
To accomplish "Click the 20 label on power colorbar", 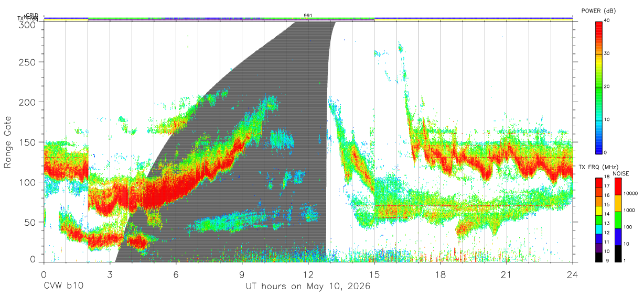I will tap(607, 87).
